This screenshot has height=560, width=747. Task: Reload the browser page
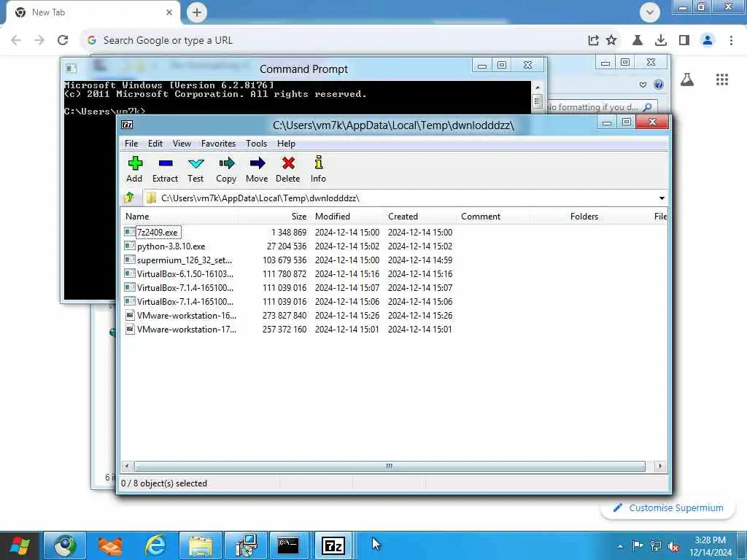pos(63,41)
